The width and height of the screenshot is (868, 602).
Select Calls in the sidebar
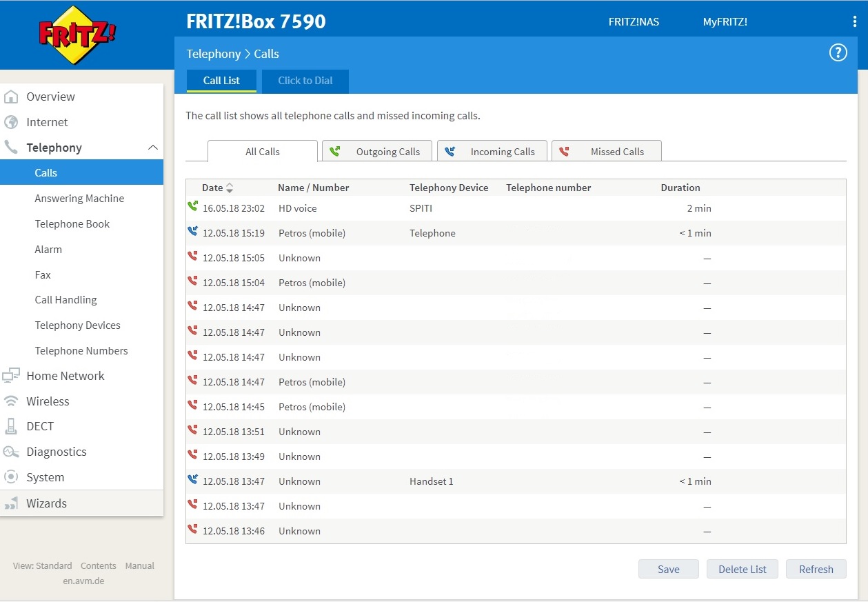(81, 172)
